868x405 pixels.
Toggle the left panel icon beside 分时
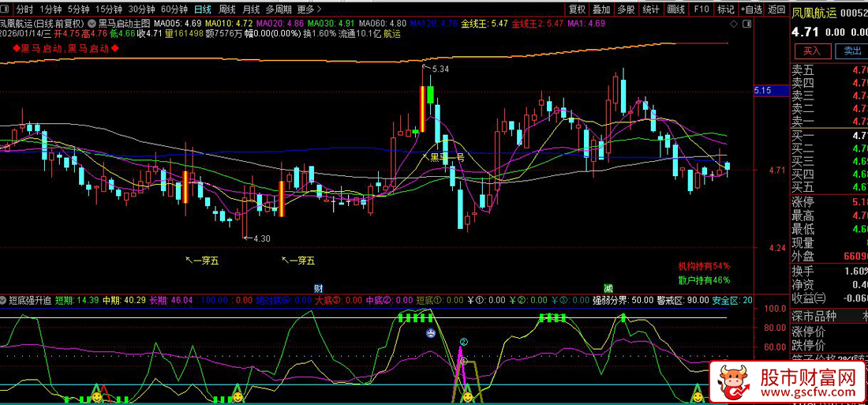click(x=6, y=9)
